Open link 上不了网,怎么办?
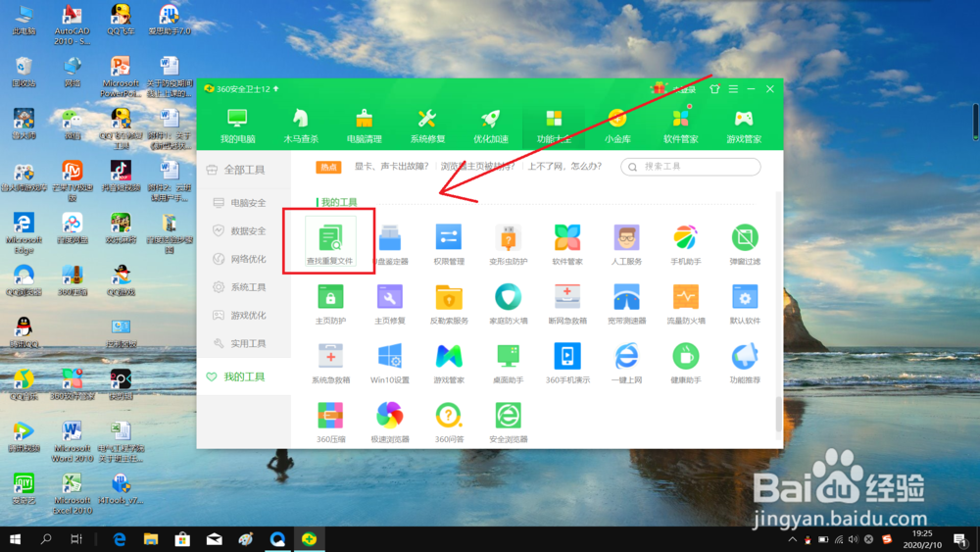Screen dimensions: 980x552 (565, 167)
